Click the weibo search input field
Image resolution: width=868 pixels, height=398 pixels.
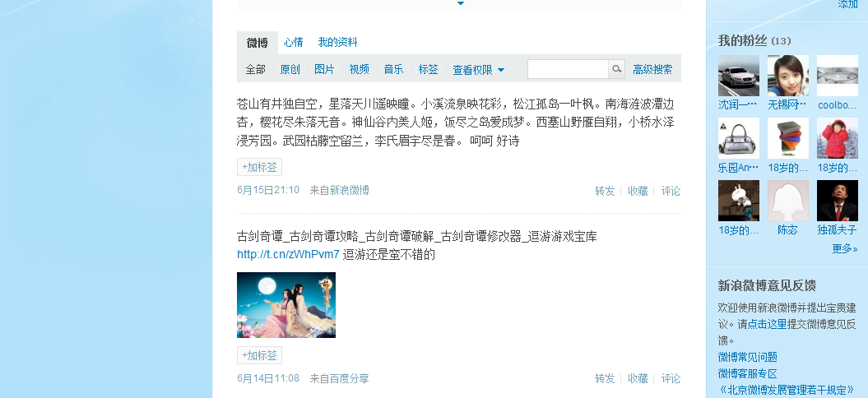pyautogui.click(x=568, y=69)
